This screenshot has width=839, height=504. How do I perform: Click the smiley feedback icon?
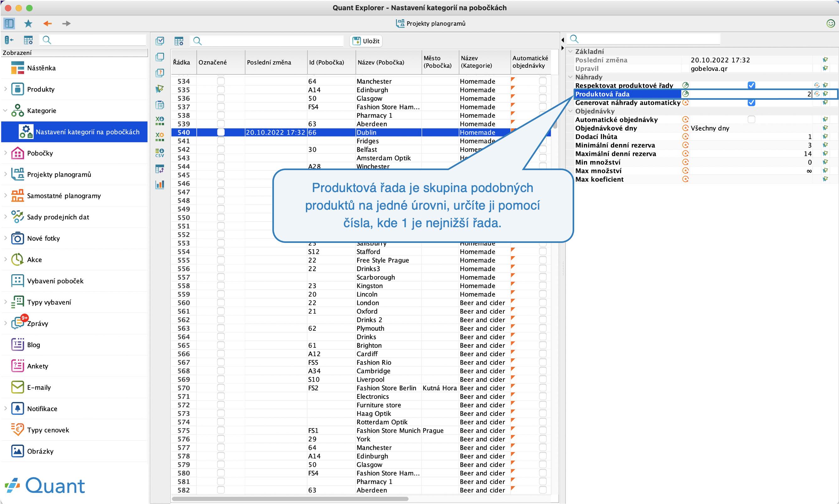pos(830,24)
